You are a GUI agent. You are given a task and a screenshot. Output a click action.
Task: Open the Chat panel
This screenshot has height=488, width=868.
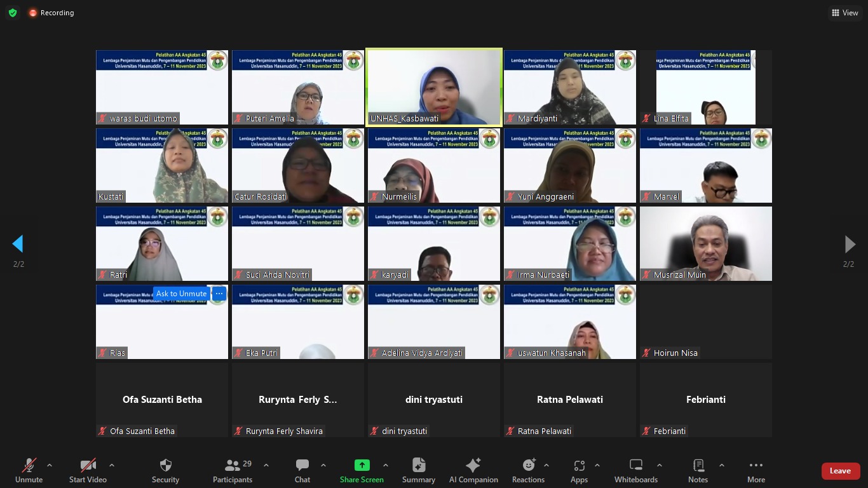coord(302,471)
